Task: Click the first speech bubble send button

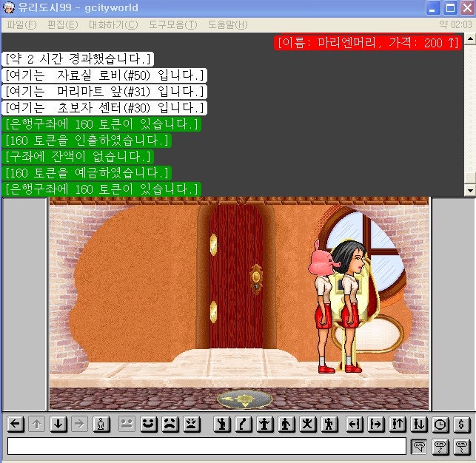Action: (x=419, y=446)
